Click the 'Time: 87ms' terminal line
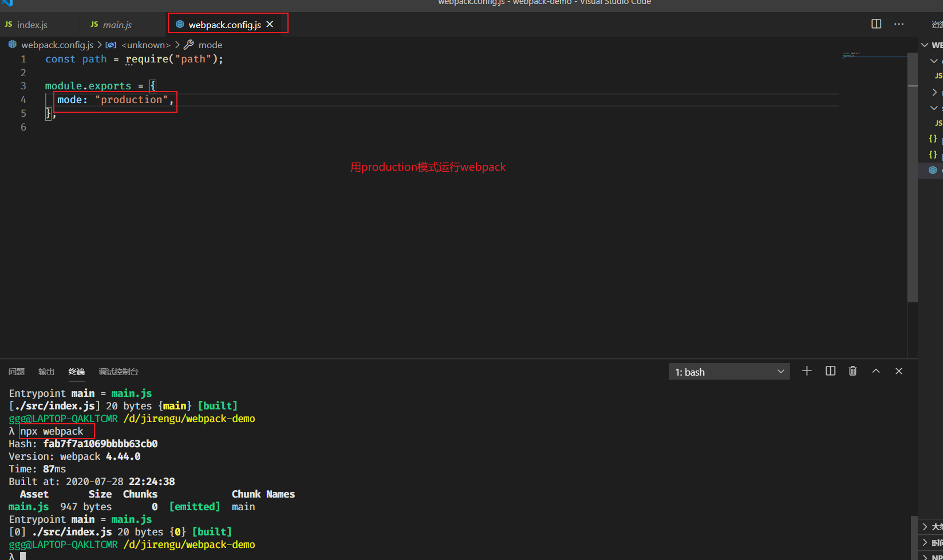 click(37, 469)
